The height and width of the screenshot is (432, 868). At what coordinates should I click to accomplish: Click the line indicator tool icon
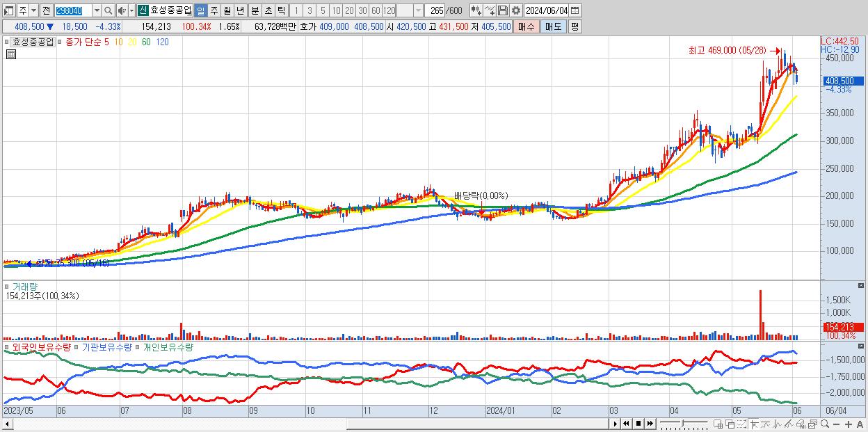tap(490, 10)
